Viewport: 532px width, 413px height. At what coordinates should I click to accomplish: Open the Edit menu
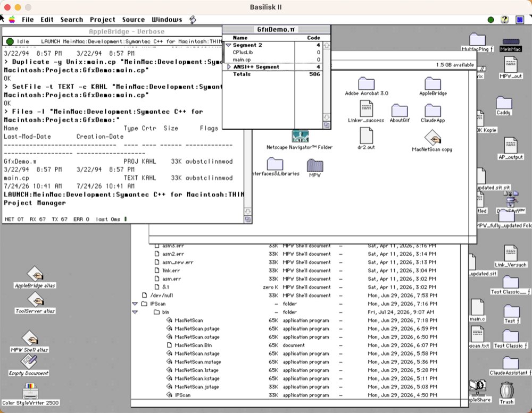pyautogui.click(x=47, y=20)
